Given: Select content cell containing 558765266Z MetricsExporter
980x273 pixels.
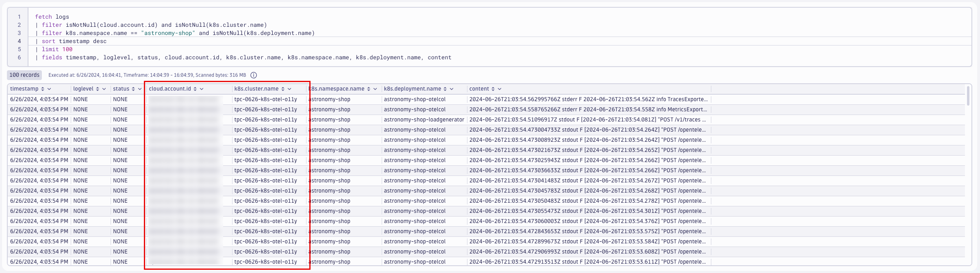Looking at the screenshot, I should pos(589,109).
